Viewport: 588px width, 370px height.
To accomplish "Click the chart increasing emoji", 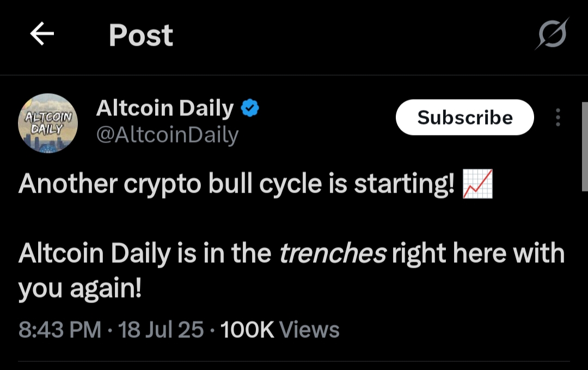I will pyautogui.click(x=477, y=184).
